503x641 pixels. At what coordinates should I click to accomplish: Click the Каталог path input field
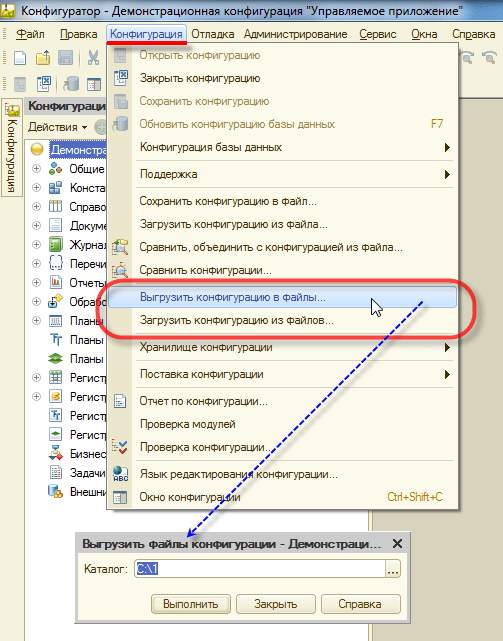point(260,569)
